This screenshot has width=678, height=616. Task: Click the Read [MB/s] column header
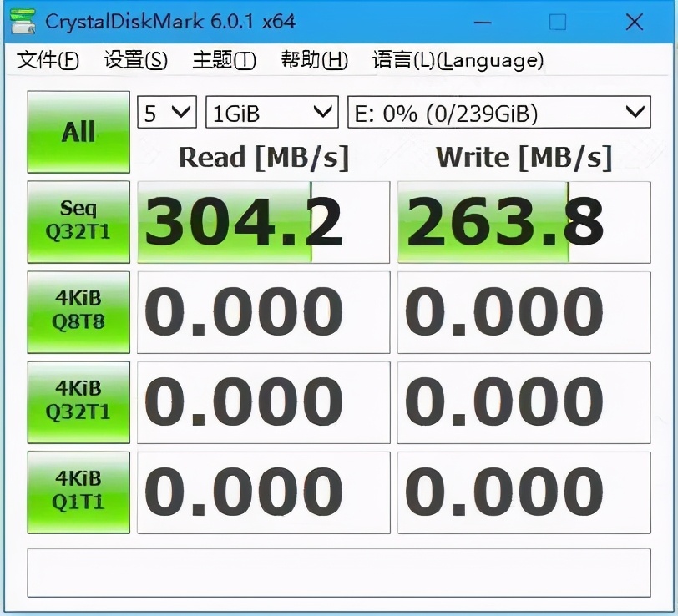[x=264, y=157]
